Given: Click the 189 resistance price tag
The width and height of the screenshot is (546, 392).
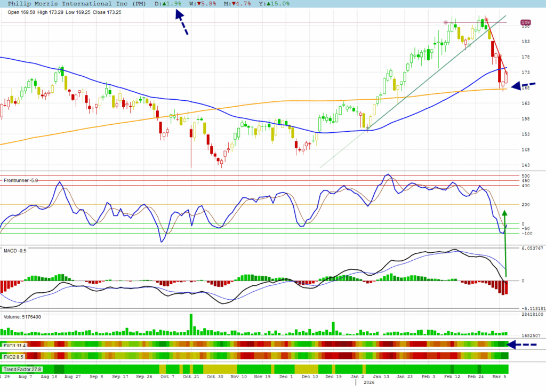Looking at the screenshot, I should [525, 22].
